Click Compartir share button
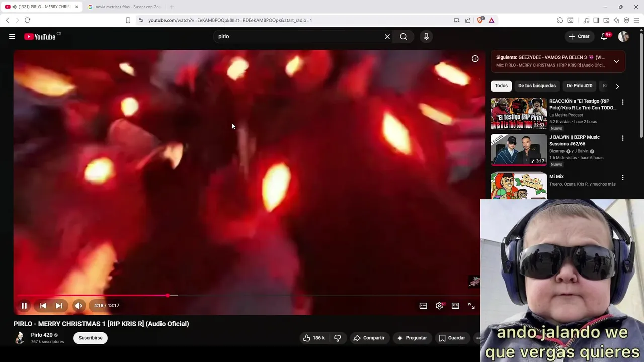The image size is (644, 362). [x=369, y=338]
